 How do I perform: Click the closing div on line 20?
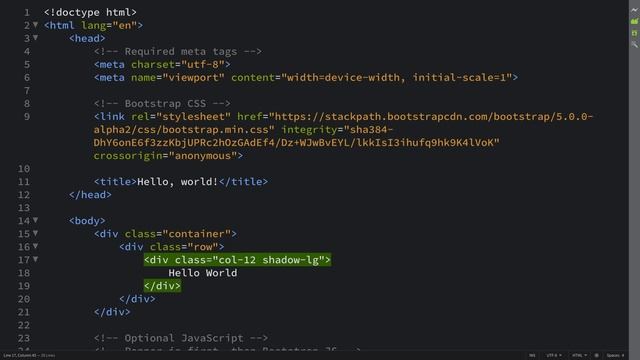click(x=137, y=299)
